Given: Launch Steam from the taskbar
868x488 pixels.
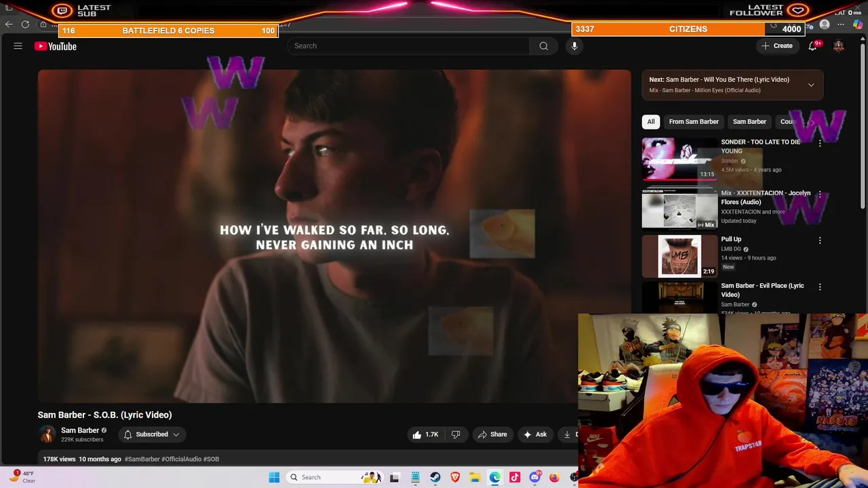Looking at the screenshot, I should 435,477.
